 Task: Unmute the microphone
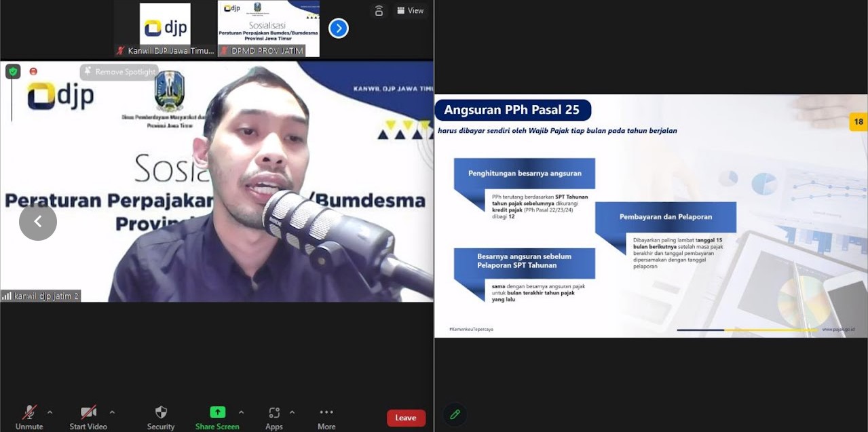coord(29,413)
